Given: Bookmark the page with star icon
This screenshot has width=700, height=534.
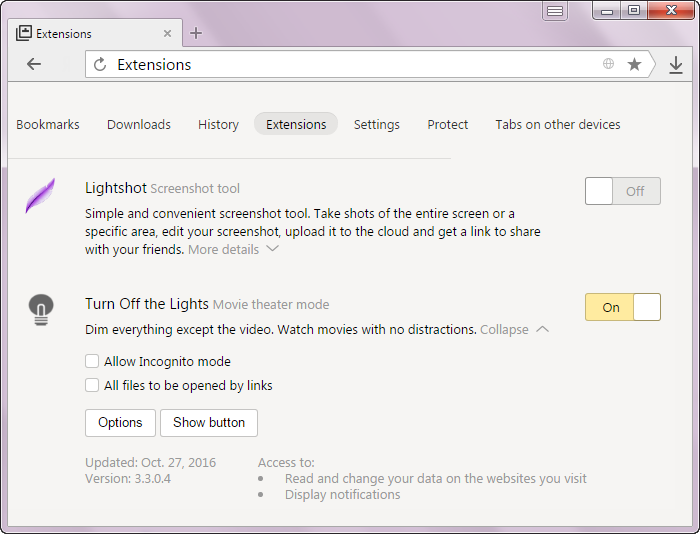Looking at the screenshot, I should pos(634,64).
